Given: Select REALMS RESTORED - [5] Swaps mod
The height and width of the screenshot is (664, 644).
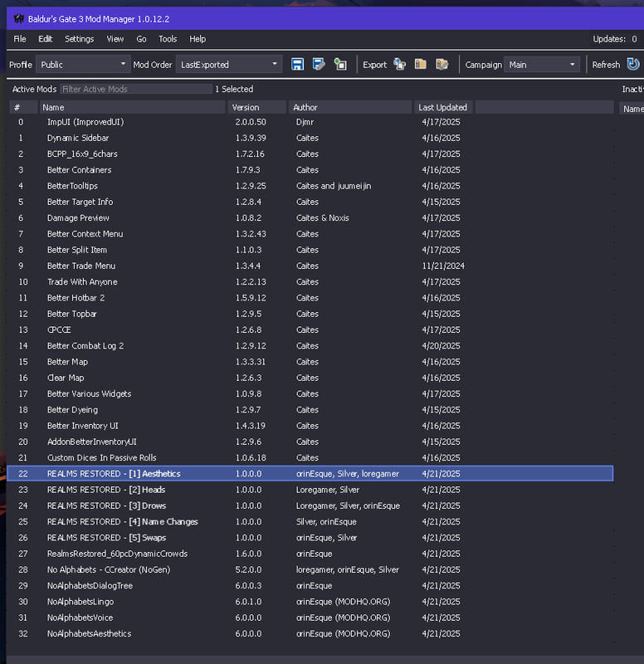Looking at the screenshot, I should 310,537.
